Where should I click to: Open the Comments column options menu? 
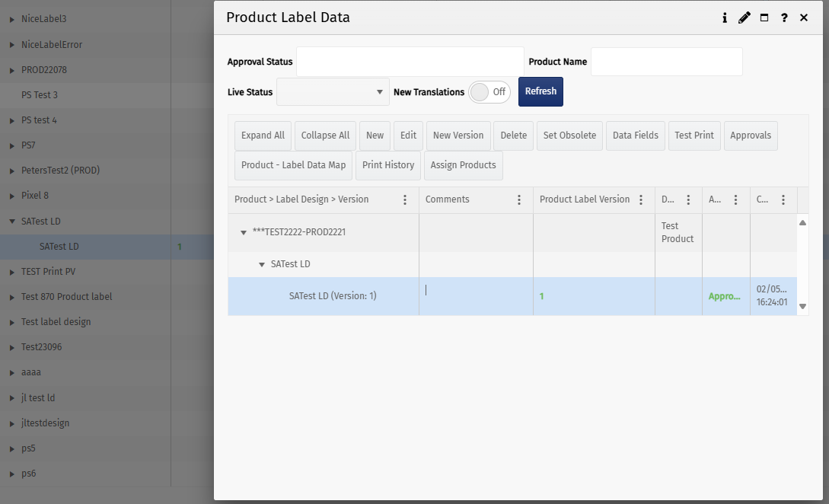click(x=519, y=200)
